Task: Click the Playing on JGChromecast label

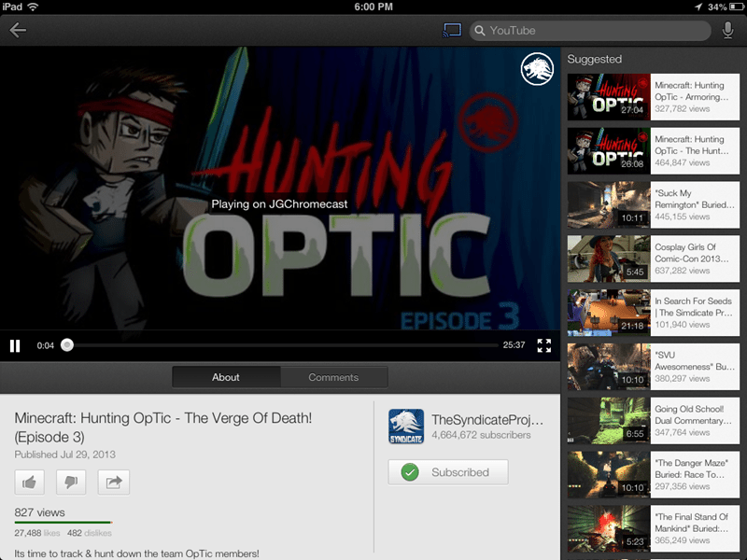Action: (x=279, y=204)
